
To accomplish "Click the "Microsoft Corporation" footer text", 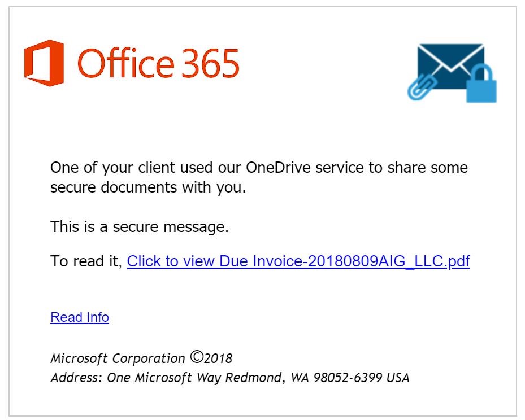I will [118, 358].
